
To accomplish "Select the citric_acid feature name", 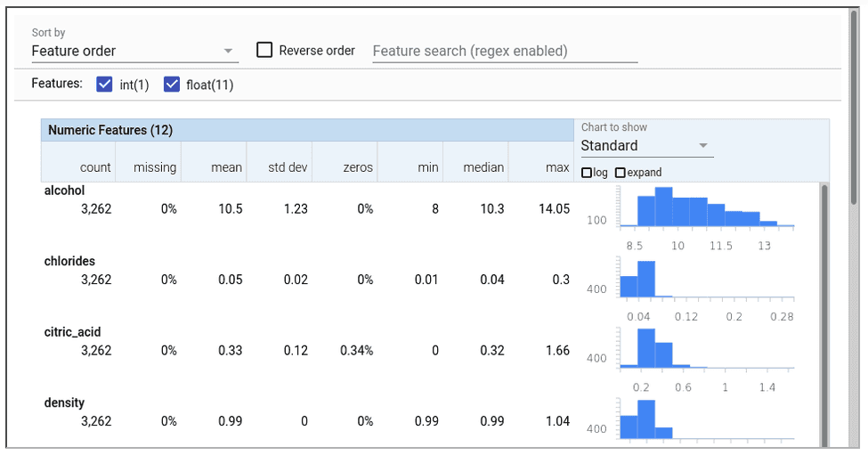I will coord(72,332).
